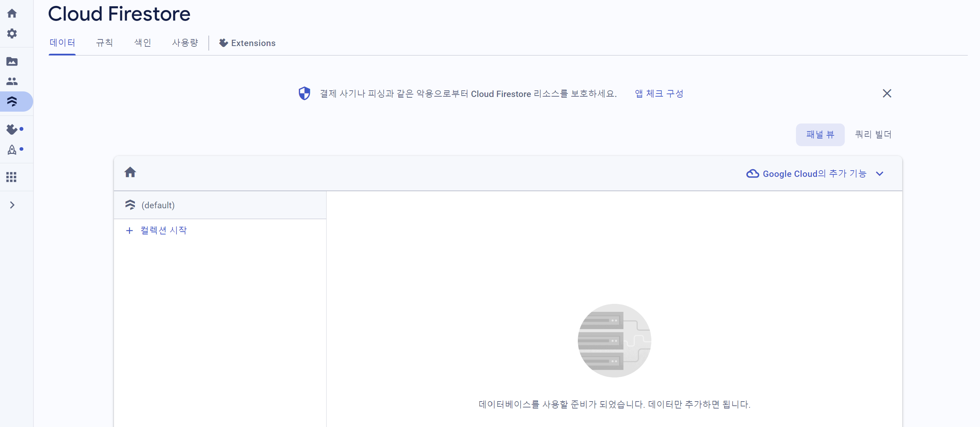The width and height of the screenshot is (980, 427).
Task: Click 컬렉션 시작 to add collection
Action: (163, 231)
